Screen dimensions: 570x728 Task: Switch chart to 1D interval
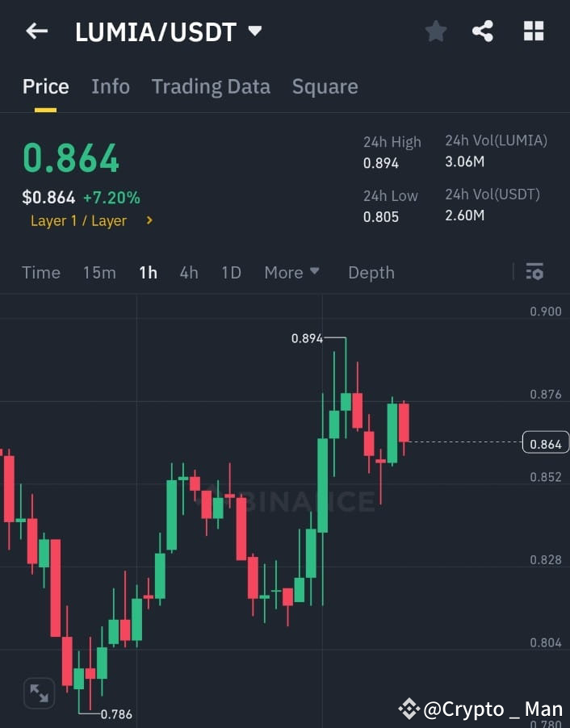231,273
